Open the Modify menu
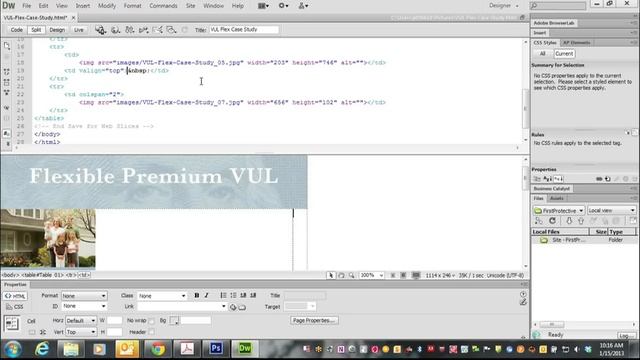Screen dimensions: 640x360 [x=107, y=6]
